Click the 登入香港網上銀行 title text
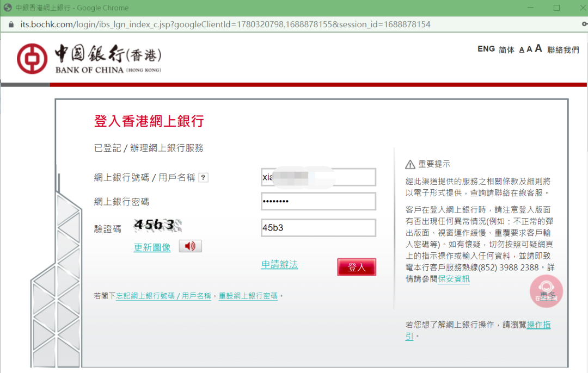 click(149, 121)
